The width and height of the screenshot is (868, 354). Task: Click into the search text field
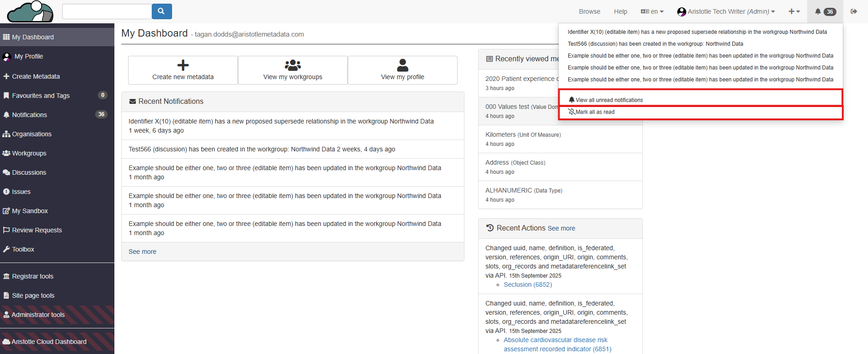click(x=107, y=11)
